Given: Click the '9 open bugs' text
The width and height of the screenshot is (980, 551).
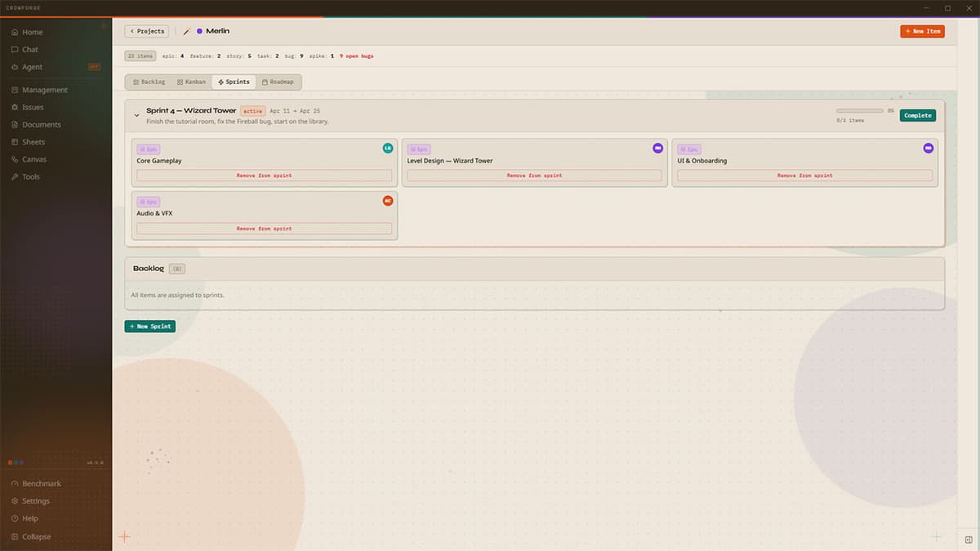Looking at the screenshot, I should click(x=357, y=56).
